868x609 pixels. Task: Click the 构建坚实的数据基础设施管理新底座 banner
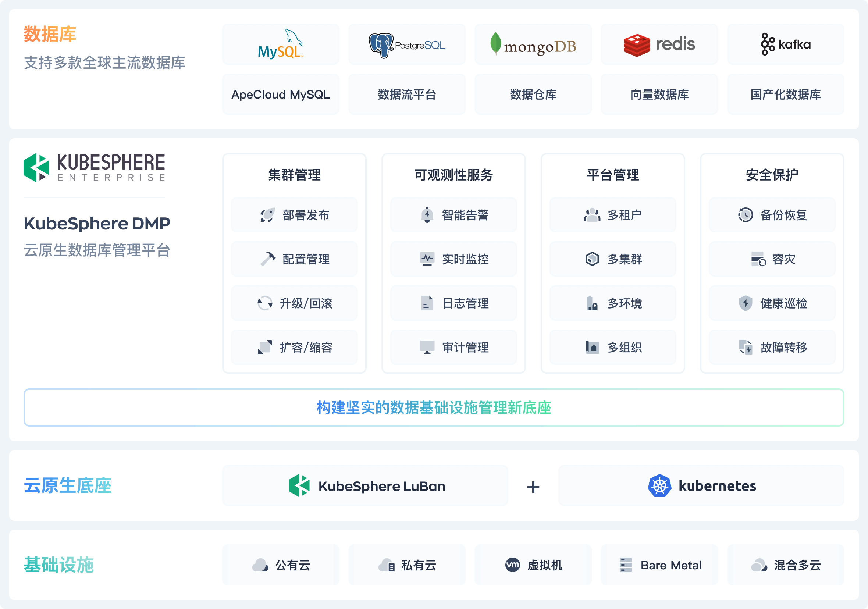pyautogui.click(x=434, y=407)
